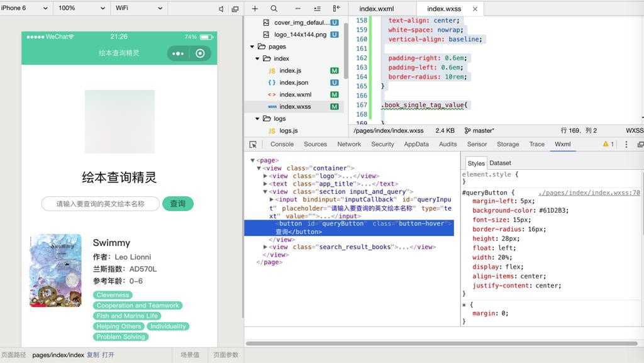Hide the file tree panel icon

coord(336,8)
